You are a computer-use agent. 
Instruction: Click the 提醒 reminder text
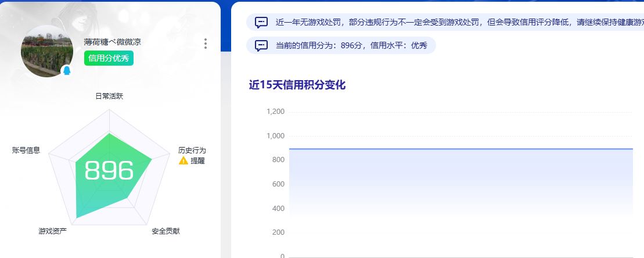tap(197, 161)
